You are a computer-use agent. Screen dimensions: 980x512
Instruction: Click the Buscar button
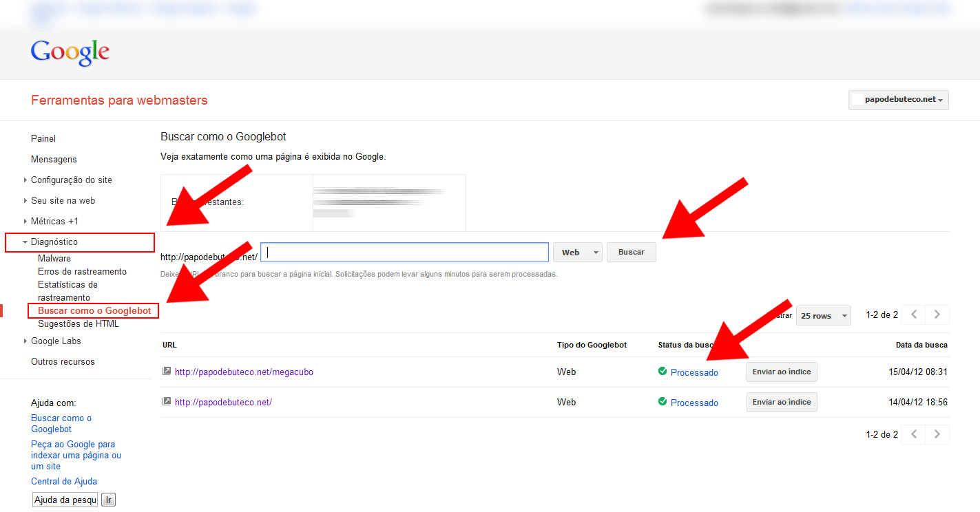coord(632,252)
